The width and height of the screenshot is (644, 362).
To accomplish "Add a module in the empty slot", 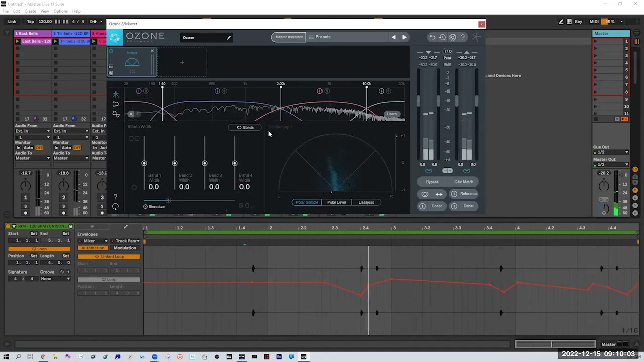I will [182, 62].
